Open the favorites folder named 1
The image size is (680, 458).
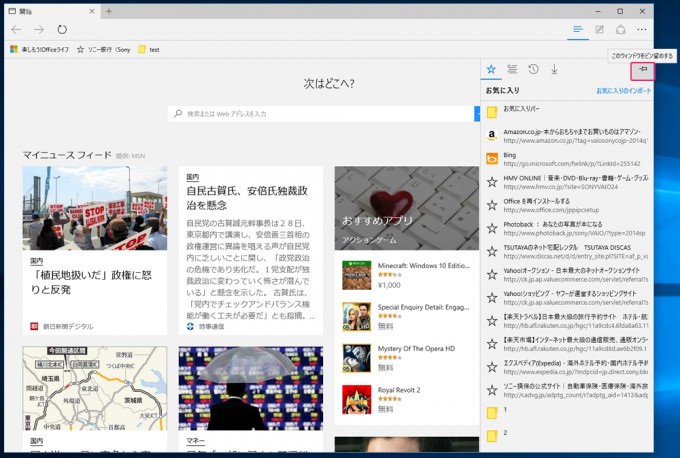pos(567,413)
